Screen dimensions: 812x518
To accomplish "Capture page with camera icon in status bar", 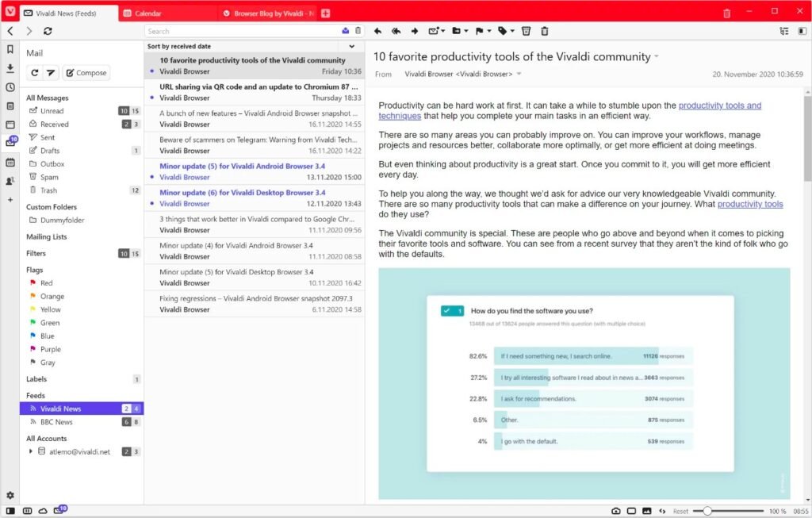I will pos(615,511).
